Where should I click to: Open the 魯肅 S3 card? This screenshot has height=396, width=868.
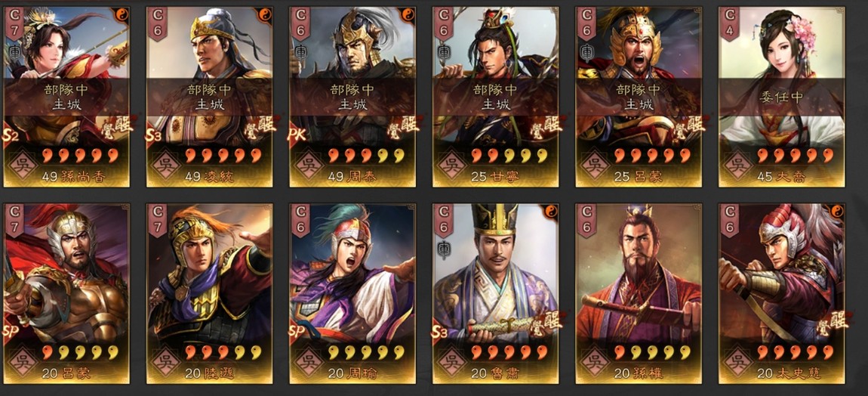pyautogui.click(x=495, y=293)
